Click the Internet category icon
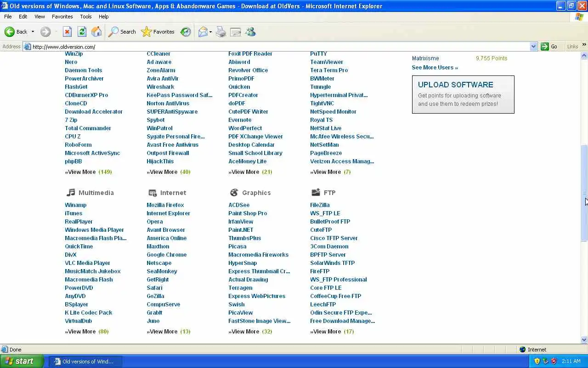588x368 pixels. [x=152, y=192]
